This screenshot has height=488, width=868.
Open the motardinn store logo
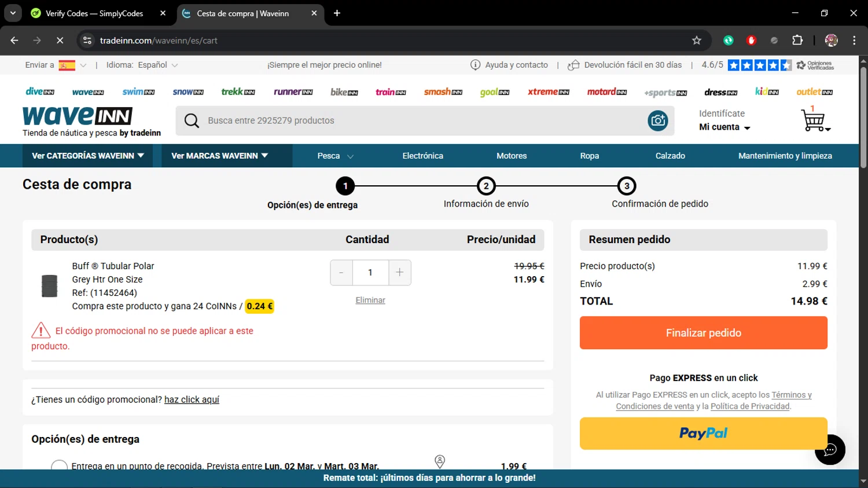[x=607, y=91]
